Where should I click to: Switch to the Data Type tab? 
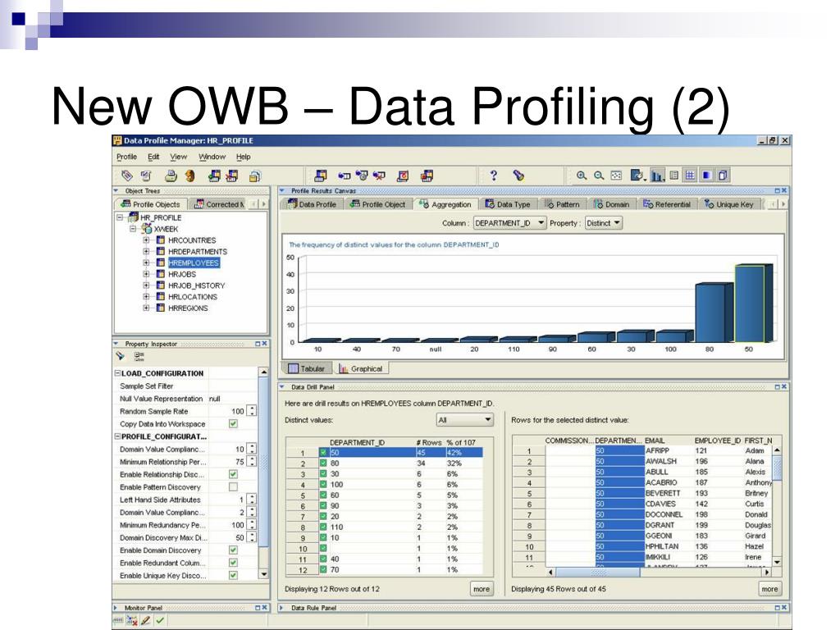pos(507,204)
